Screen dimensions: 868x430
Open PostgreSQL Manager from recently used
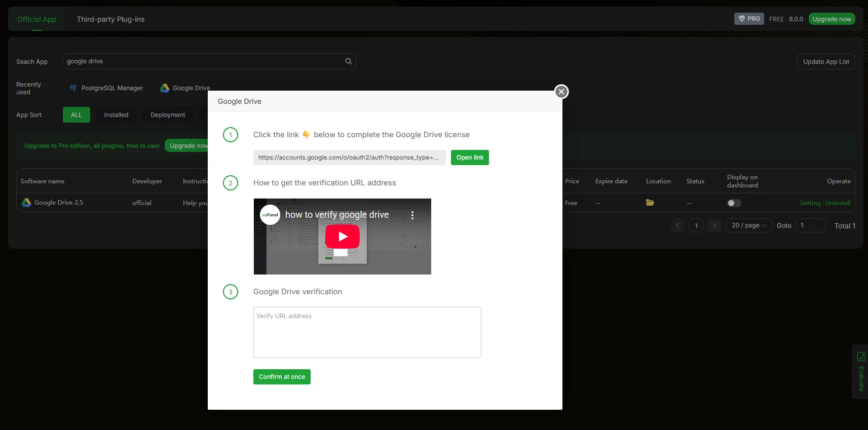(x=106, y=88)
